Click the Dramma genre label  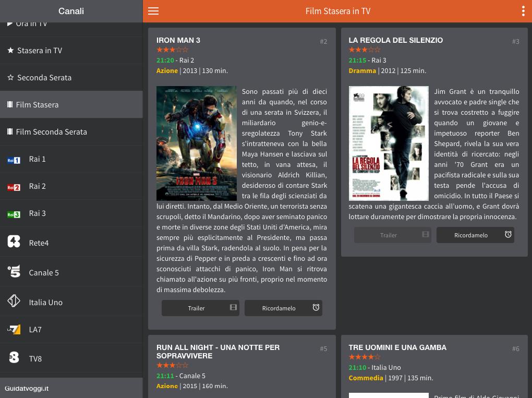coord(362,70)
